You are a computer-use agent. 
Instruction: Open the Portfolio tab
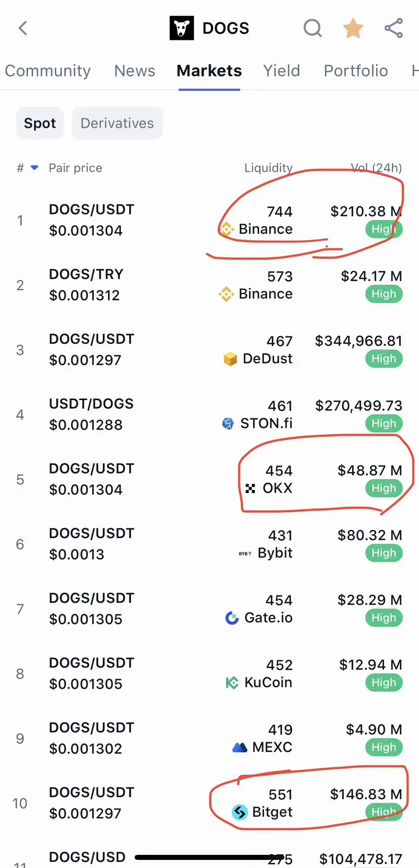coord(356,71)
